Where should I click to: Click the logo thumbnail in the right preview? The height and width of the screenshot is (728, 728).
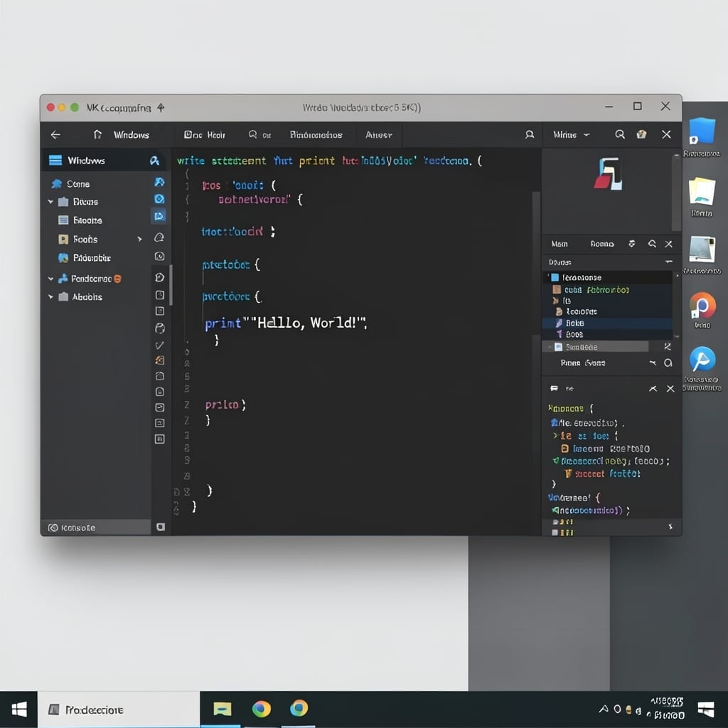tap(608, 174)
